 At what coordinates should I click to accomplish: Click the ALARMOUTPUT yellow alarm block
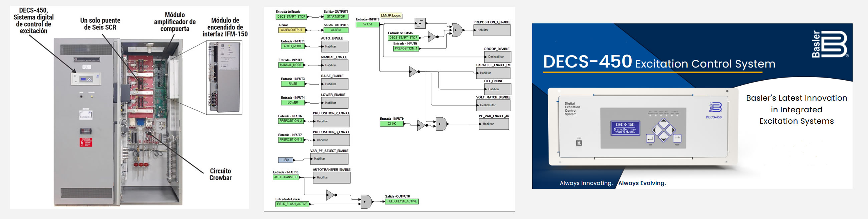point(291,30)
